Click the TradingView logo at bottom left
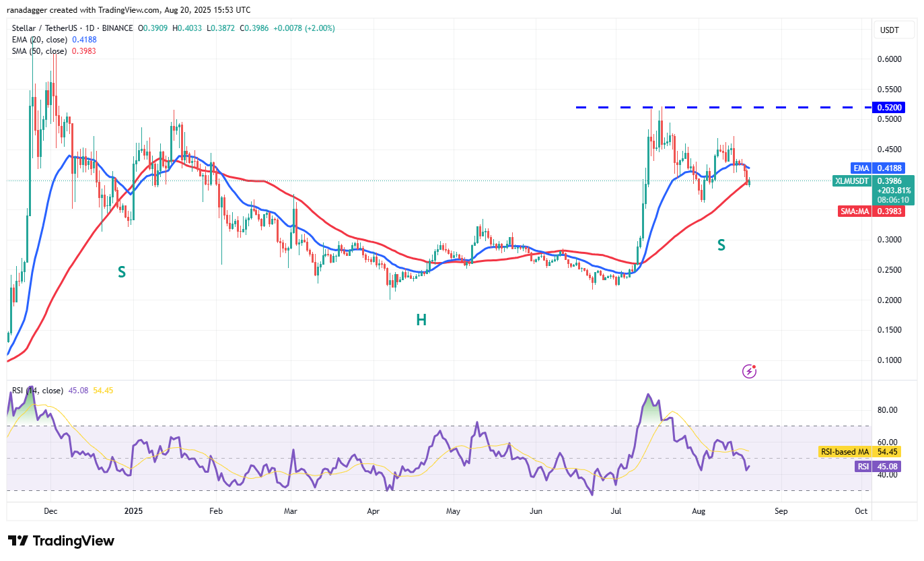 (61, 541)
